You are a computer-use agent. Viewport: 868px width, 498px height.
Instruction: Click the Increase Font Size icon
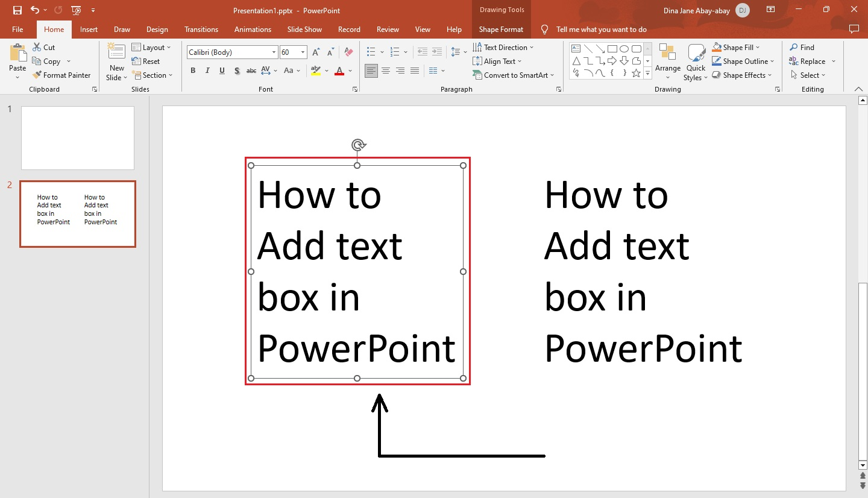point(315,52)
